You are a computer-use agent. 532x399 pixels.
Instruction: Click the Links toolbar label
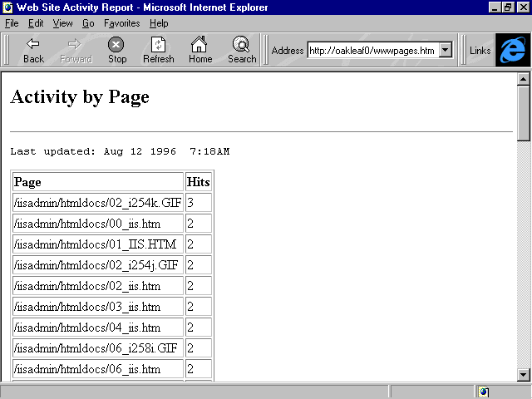pos(480,51)
